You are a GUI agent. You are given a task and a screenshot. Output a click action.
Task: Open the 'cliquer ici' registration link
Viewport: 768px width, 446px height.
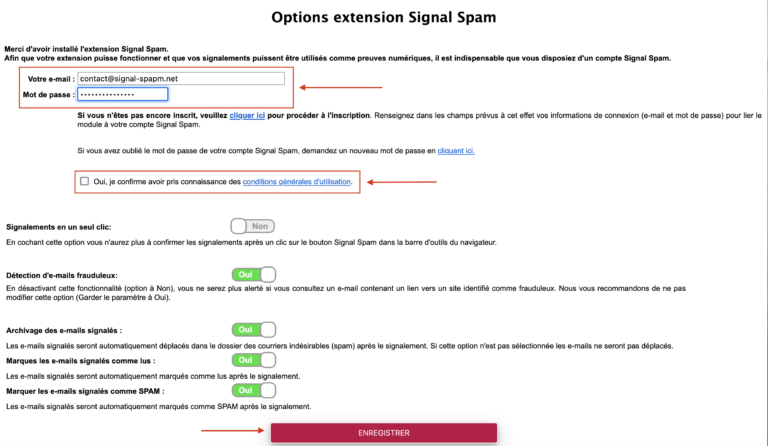click(x=247, y=116)
